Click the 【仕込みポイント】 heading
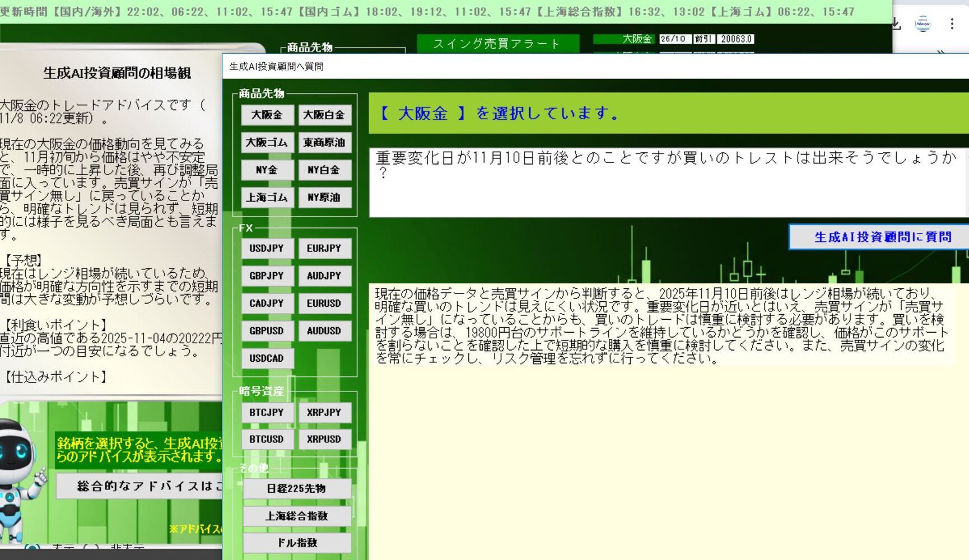The image size is (969, 560). click(54, 377)
